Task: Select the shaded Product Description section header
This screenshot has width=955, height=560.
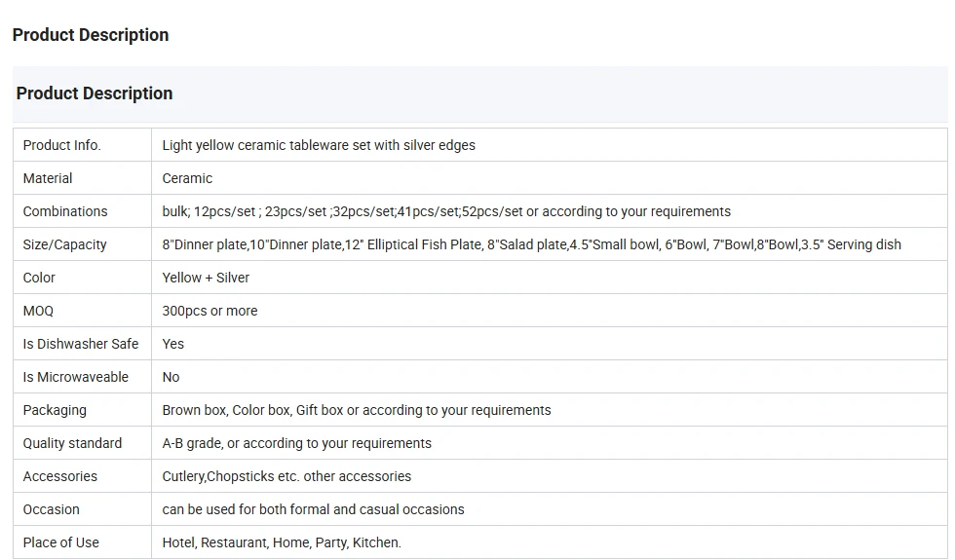Action: 479,93
